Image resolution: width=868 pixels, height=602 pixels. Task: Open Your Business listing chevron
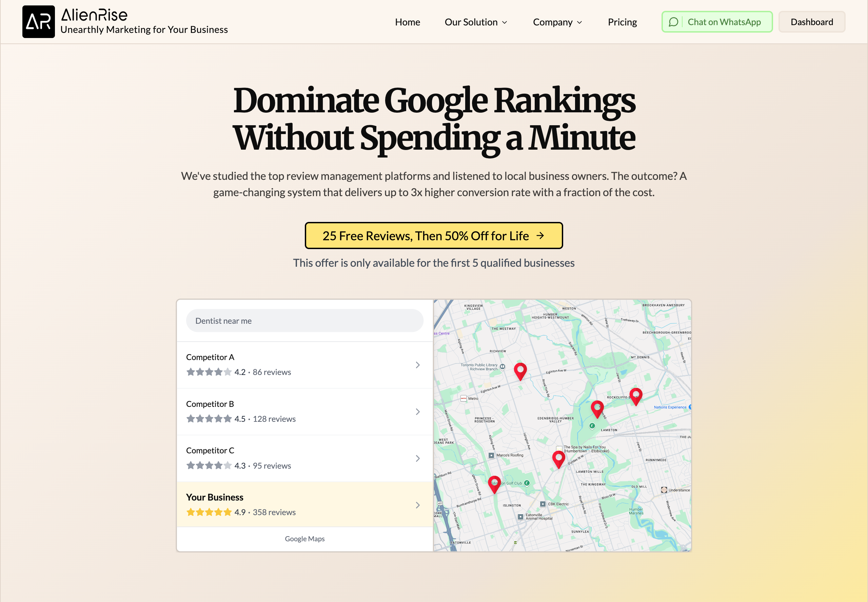tap(418, 505)
